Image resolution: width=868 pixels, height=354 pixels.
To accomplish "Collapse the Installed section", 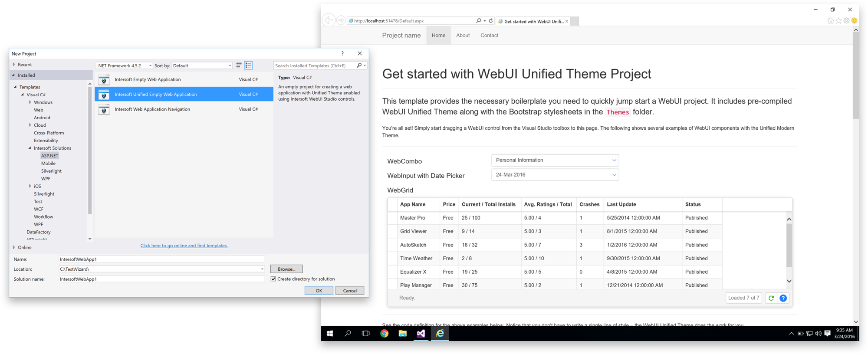I will coord(13,75).
